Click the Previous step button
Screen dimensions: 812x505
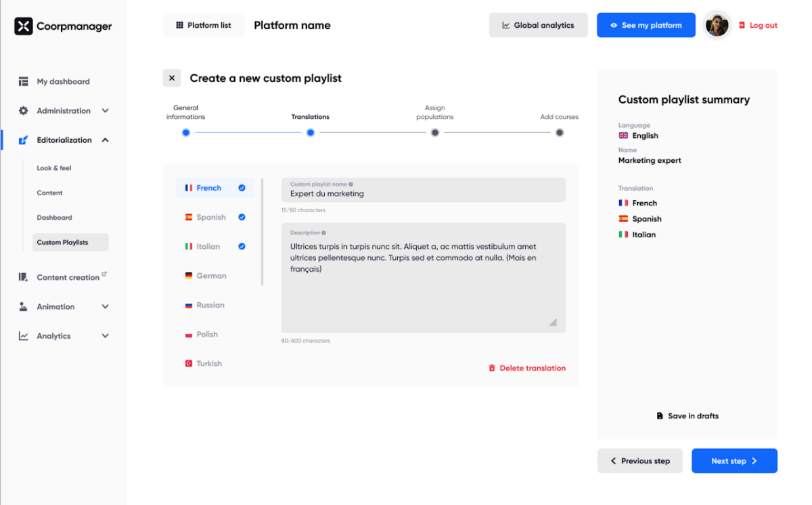pyautogui.click(x=640, y=460)
